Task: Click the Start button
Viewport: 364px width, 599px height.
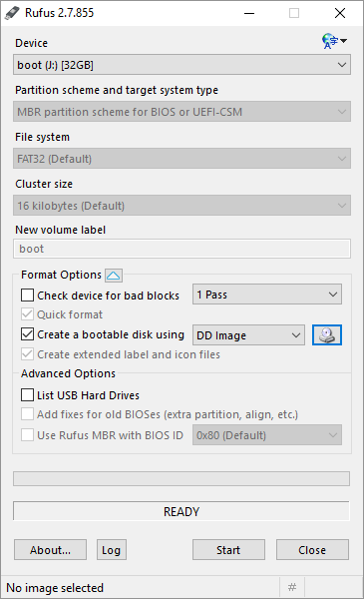Action: coord(228,550)
